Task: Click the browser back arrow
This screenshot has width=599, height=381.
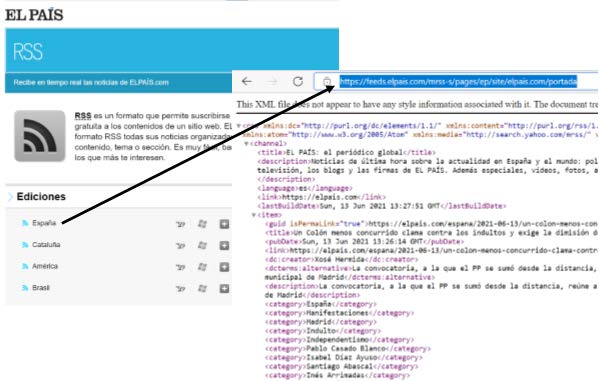Action: [247, 81]
